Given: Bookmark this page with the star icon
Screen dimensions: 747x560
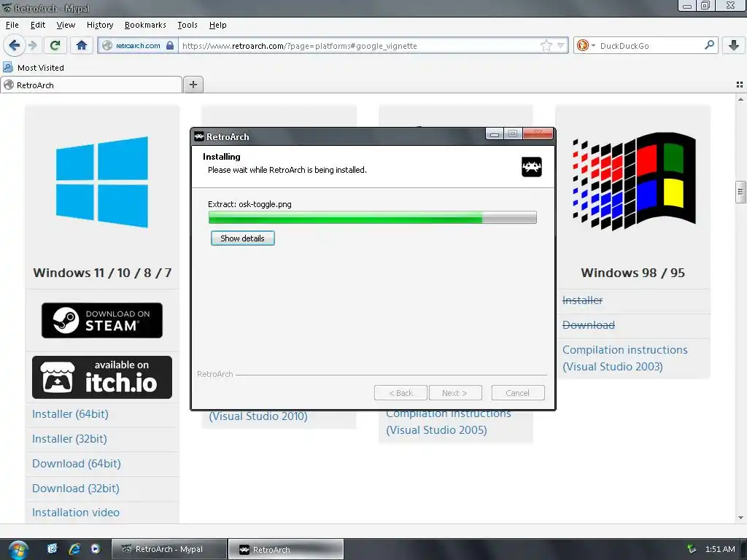Looking at the screenshot, I should tap(546, 46).
